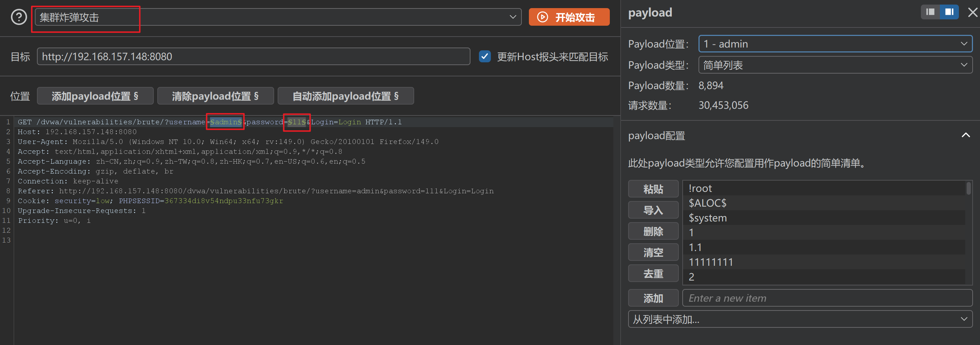The height and width of the screenshot is (345, 980).
Task: Click the 导入 import button
Action: [653, 210]
